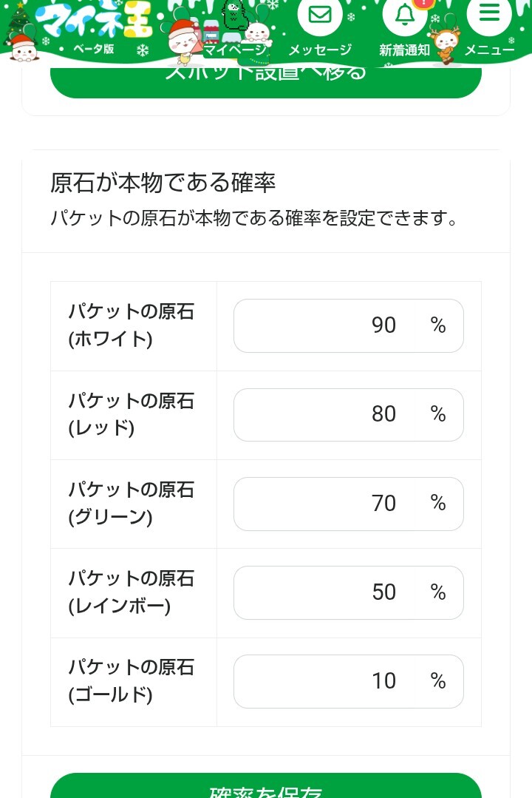This screenshot has width=532, height=798.
Task: Open the メニュー hamburger icon
Action: coord(489,13)
